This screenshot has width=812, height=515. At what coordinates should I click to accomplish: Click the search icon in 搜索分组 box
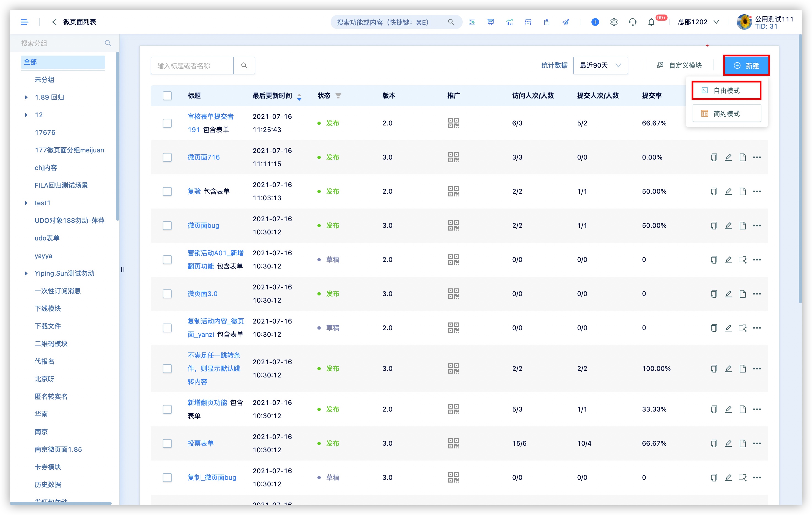108,43
